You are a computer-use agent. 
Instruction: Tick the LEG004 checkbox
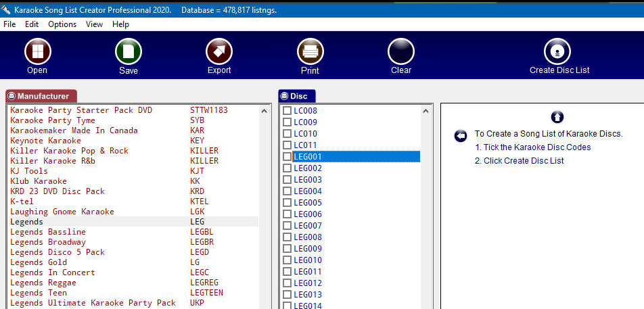[287, 191]
